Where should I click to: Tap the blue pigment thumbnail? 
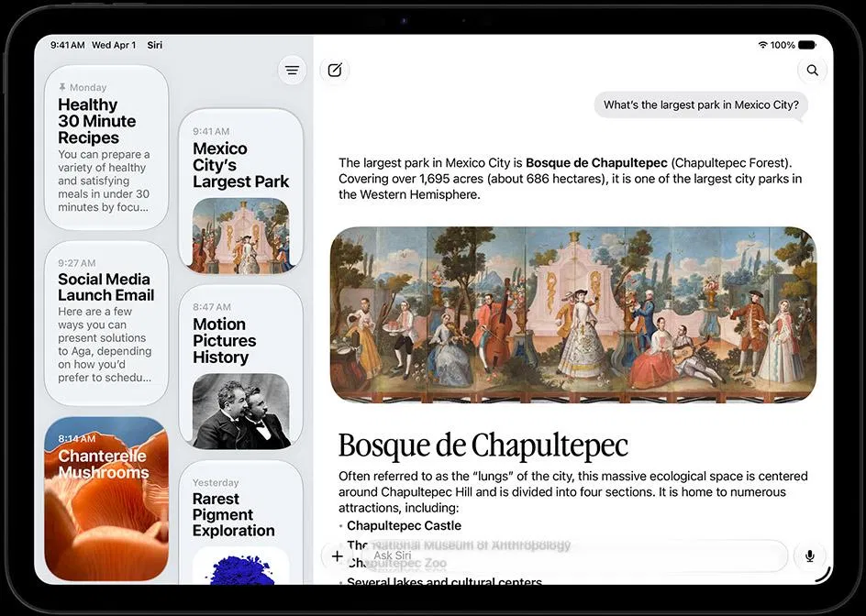(x=240, y=566)
